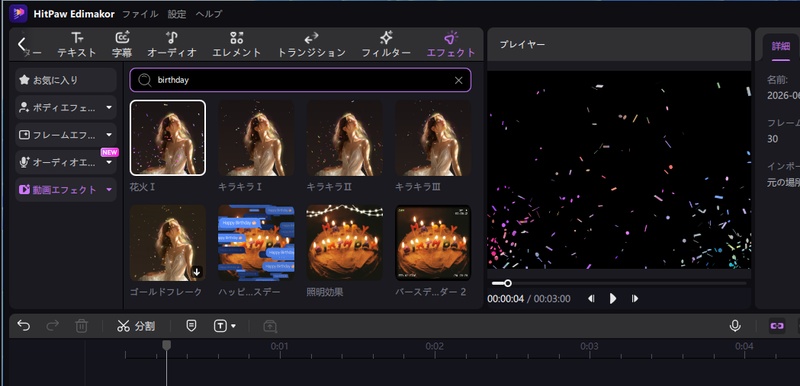Open the ファイル menu

(140, 14)
